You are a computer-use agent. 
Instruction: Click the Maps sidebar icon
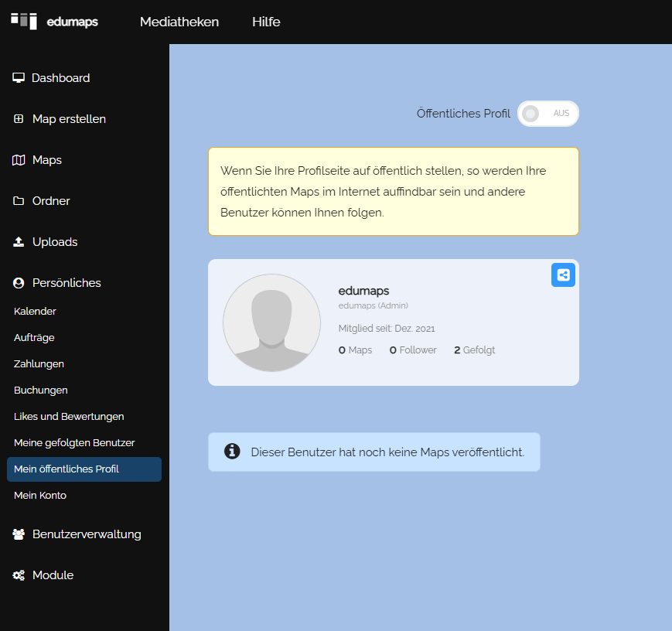coord(19,160)
